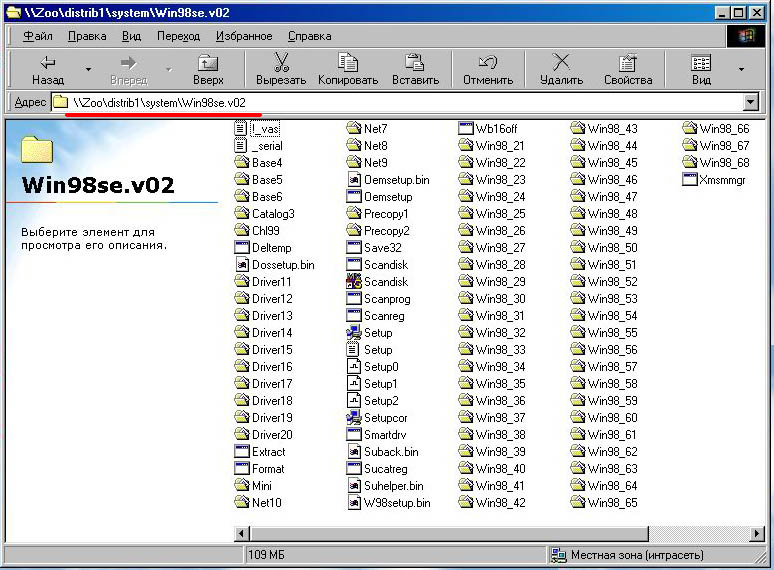Screen dimensions: 774x570
Task: Select the colorful Scandisk shortcut icon
Action: click(353, 282)
